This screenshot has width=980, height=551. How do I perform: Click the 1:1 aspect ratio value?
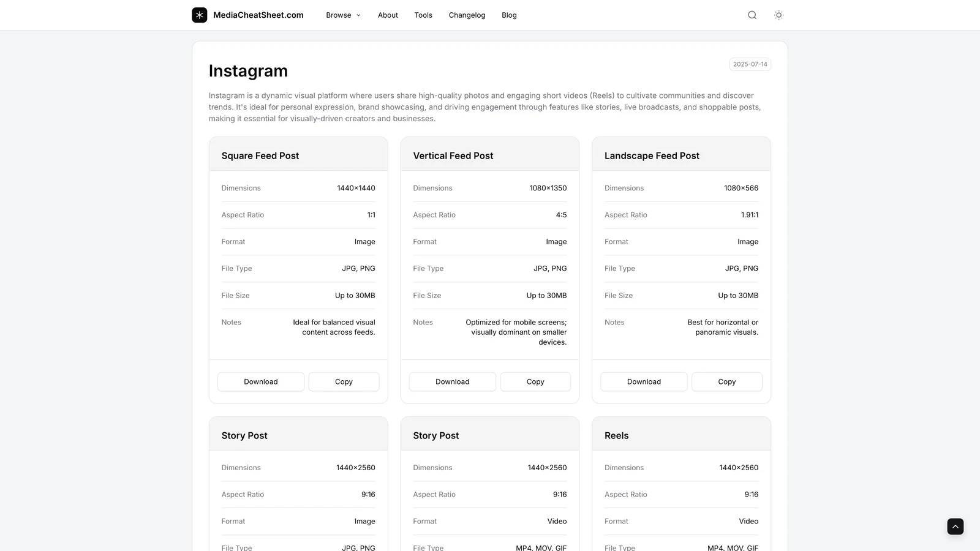[371, 215]
